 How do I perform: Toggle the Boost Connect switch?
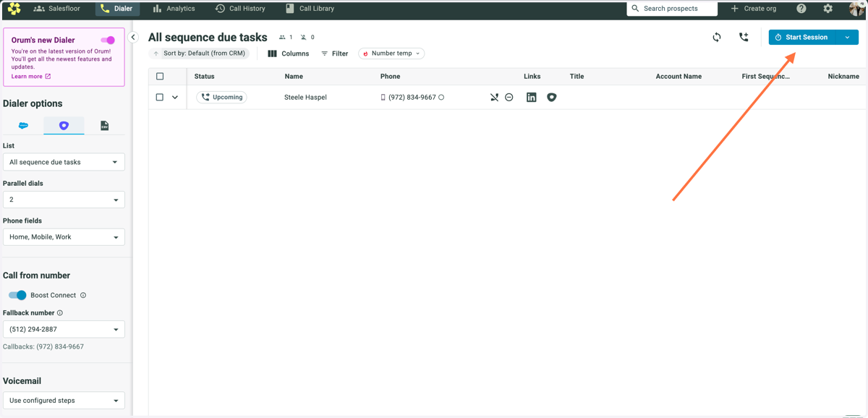pyautogui.click(x=17, y=295)
